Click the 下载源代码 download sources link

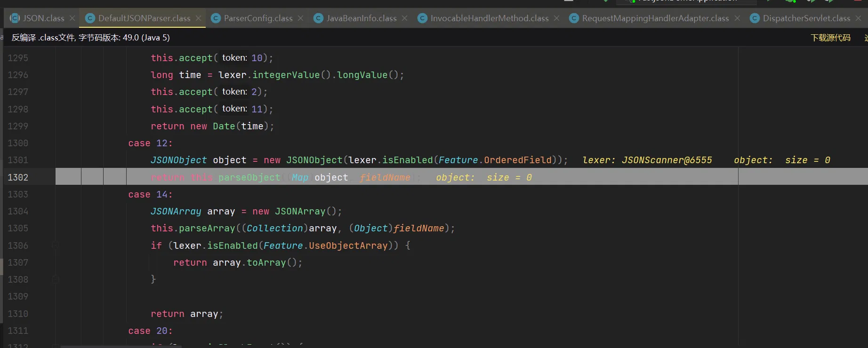(x=830, y=38)
